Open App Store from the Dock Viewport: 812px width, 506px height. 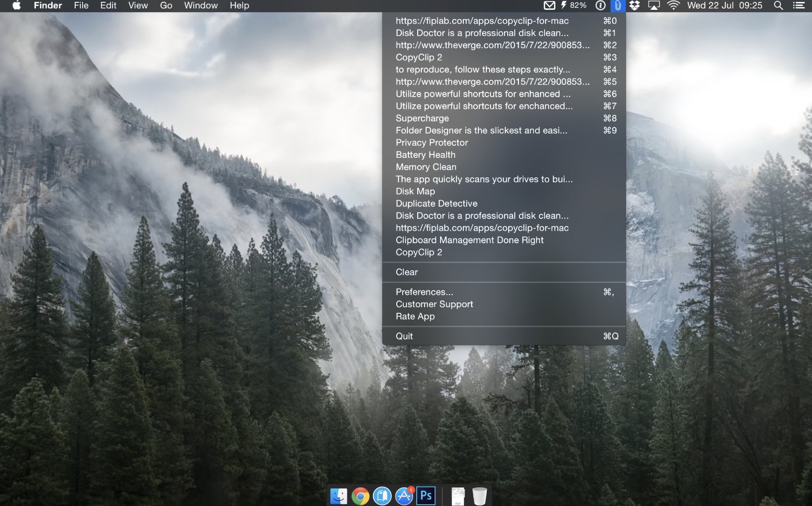pyautogui.click(x=404, y=496)
